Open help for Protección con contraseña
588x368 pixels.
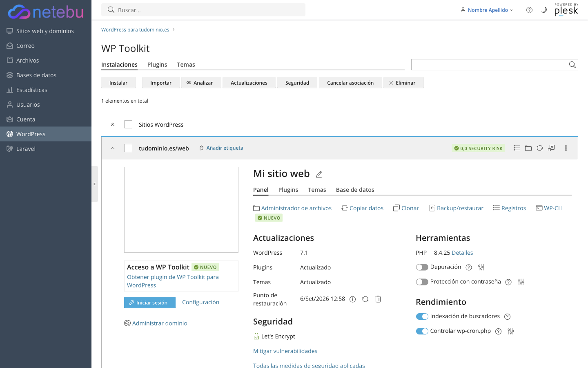tap(508, 282)
